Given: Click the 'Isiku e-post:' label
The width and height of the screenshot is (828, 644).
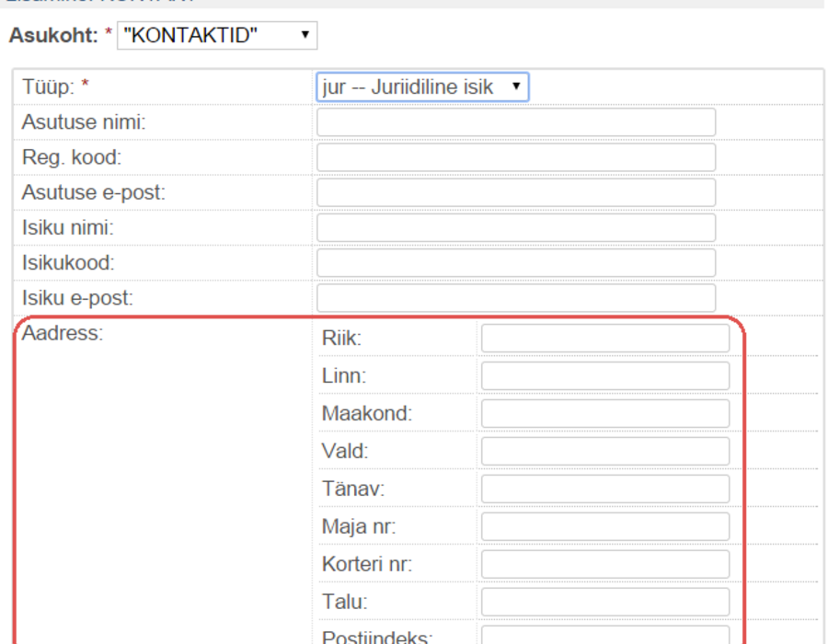Looking at the screenshot, I should coord(77,298).
